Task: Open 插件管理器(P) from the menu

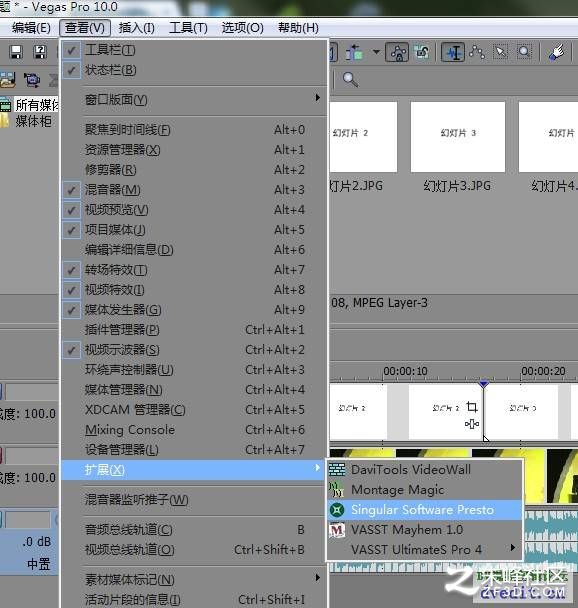Action: pyautogui.click(x=194, y=330)
